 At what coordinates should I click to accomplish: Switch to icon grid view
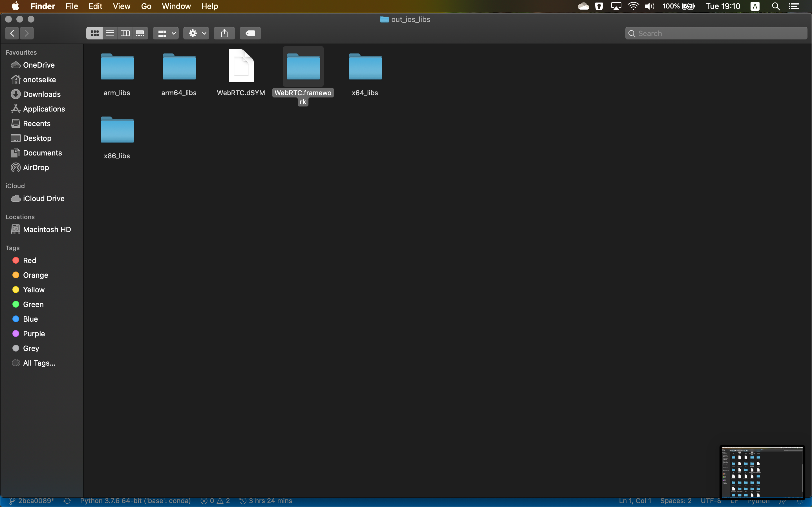tap(94, 33)
